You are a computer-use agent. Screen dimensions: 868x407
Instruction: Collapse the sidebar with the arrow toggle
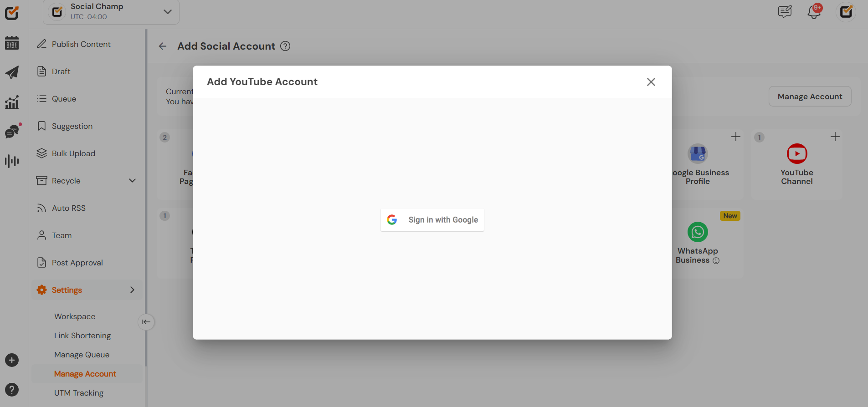(146, 322)
